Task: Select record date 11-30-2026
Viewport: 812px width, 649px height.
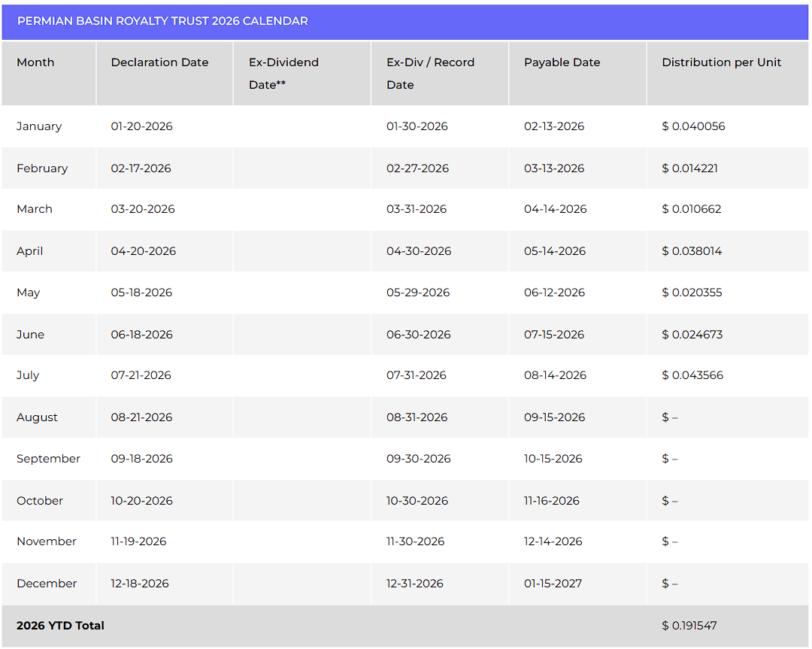Action: [x=415, y=541]
